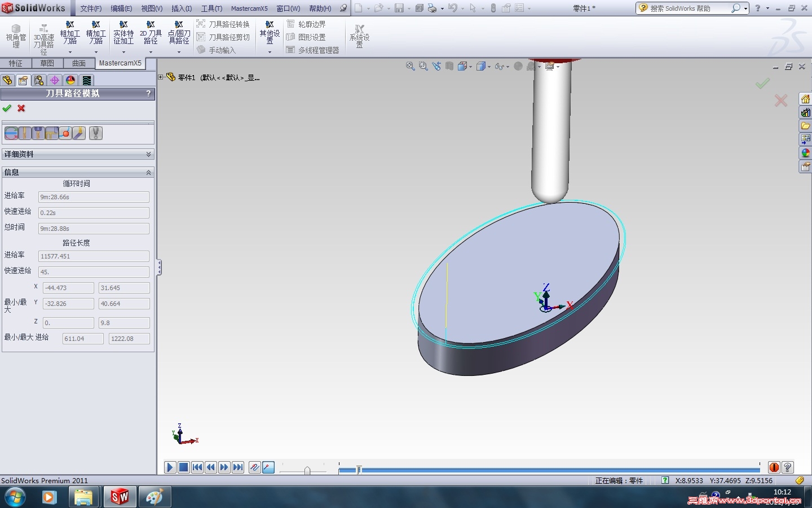Jump to start of toolpath simulation

click(197, 467)
